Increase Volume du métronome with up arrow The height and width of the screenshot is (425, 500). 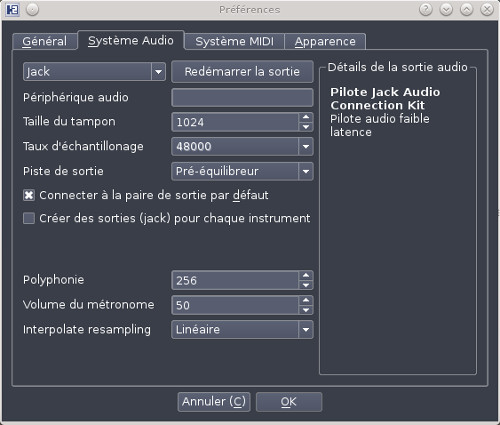306,300
